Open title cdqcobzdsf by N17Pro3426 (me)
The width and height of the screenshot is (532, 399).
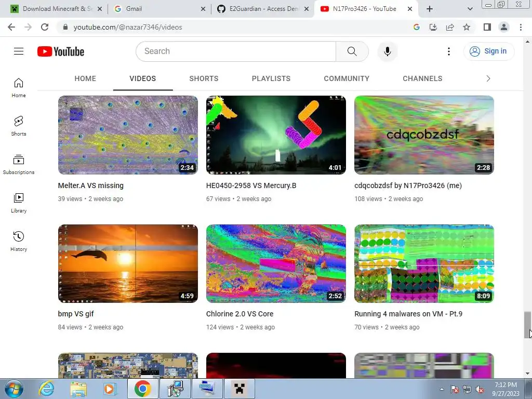[x=408, y=185]
